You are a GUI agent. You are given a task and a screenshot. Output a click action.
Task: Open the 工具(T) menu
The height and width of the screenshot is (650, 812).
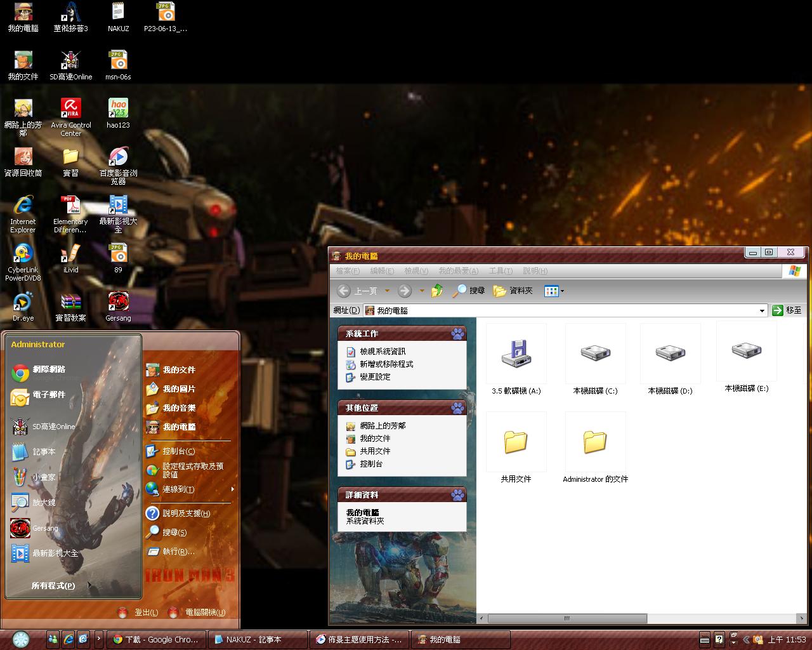pyautogui.click(x=500, y=271)
